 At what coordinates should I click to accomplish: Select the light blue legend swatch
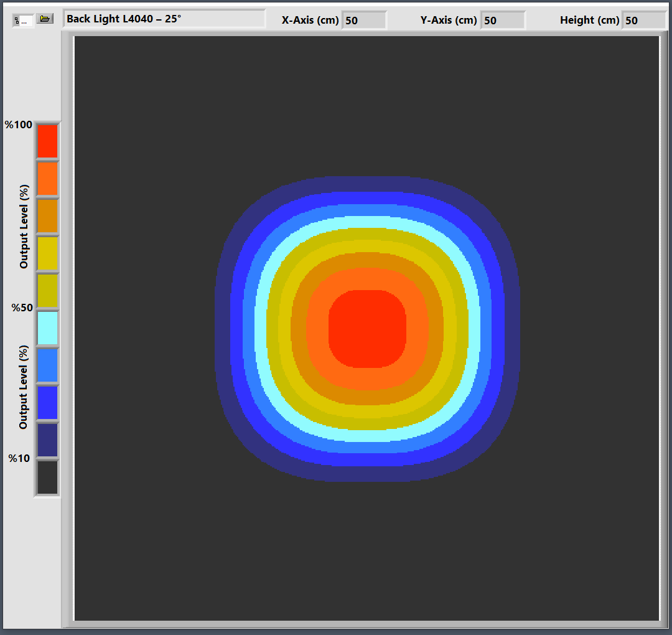coord(47,365)
